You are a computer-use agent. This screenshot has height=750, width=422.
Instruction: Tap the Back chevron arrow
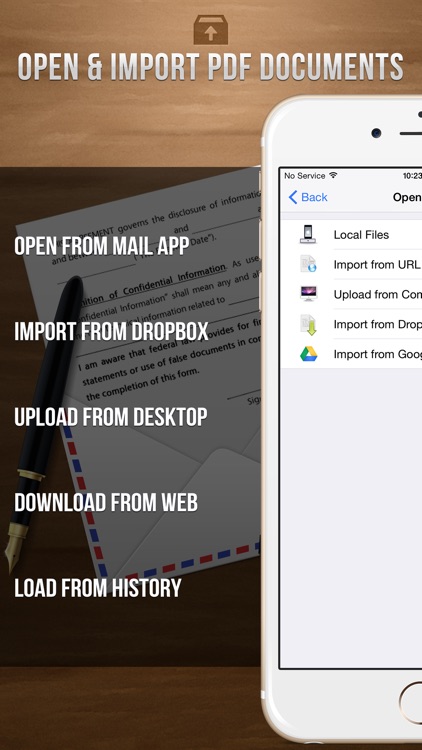tap(293, 197)
